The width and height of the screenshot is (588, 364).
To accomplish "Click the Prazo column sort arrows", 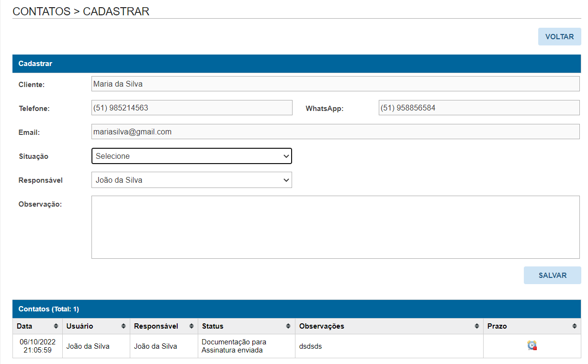I will click(575, 326).
